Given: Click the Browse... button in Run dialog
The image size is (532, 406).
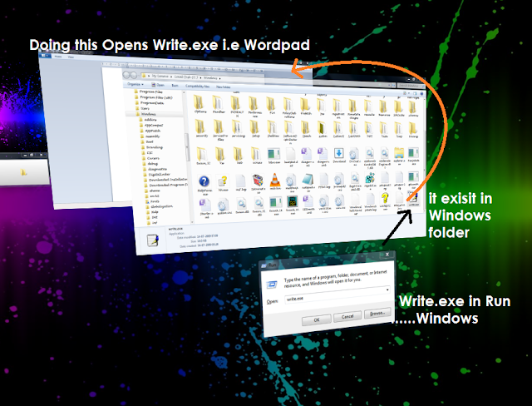Looking at the screenshot, I should (x=377, y=313).
